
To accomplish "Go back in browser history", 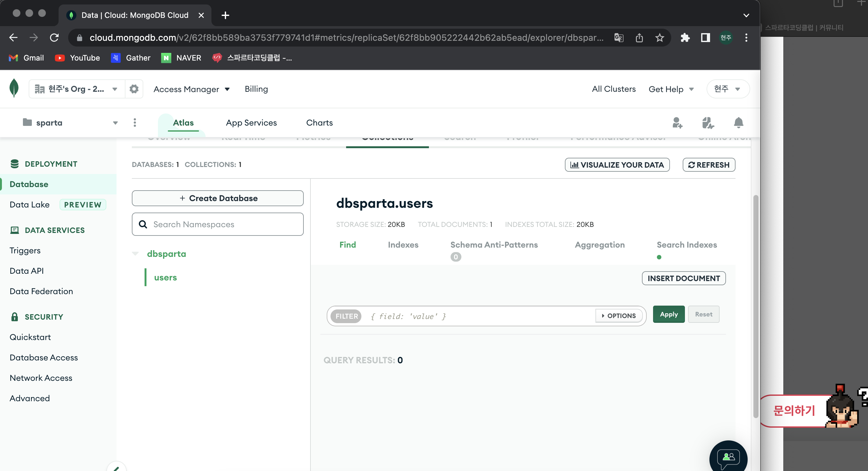I will (13, 37).
